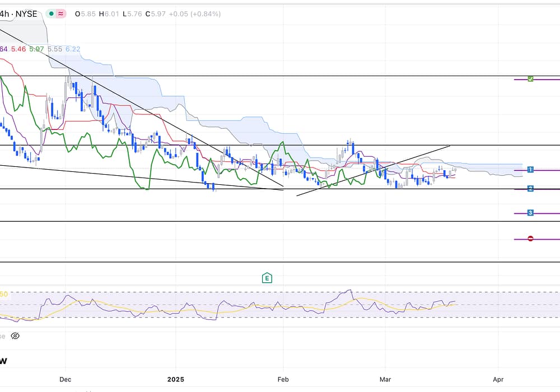This screenshot has width=560, height=392.
Task: Open the earnings 'E' event marker
Action: tap(267, 278)
